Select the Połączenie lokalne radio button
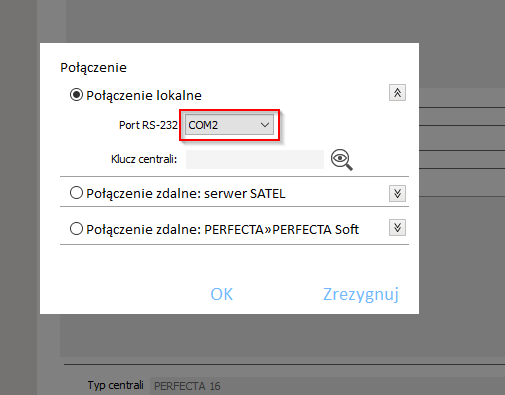Viewport: 505px width, 395px height. pyautogui.click(x=76, y=95)
